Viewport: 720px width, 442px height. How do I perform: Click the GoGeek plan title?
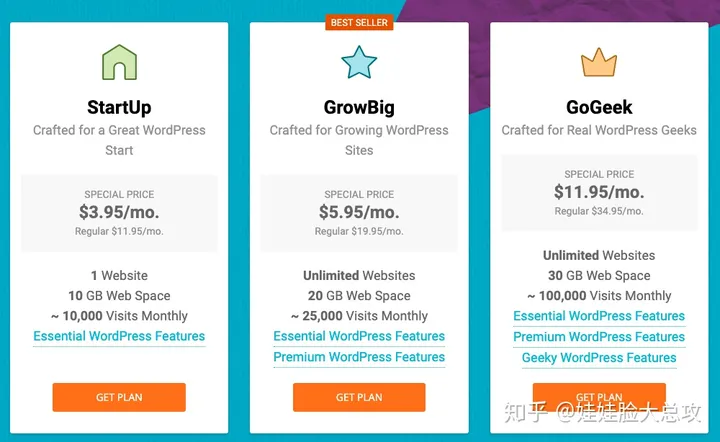point(599,107)
